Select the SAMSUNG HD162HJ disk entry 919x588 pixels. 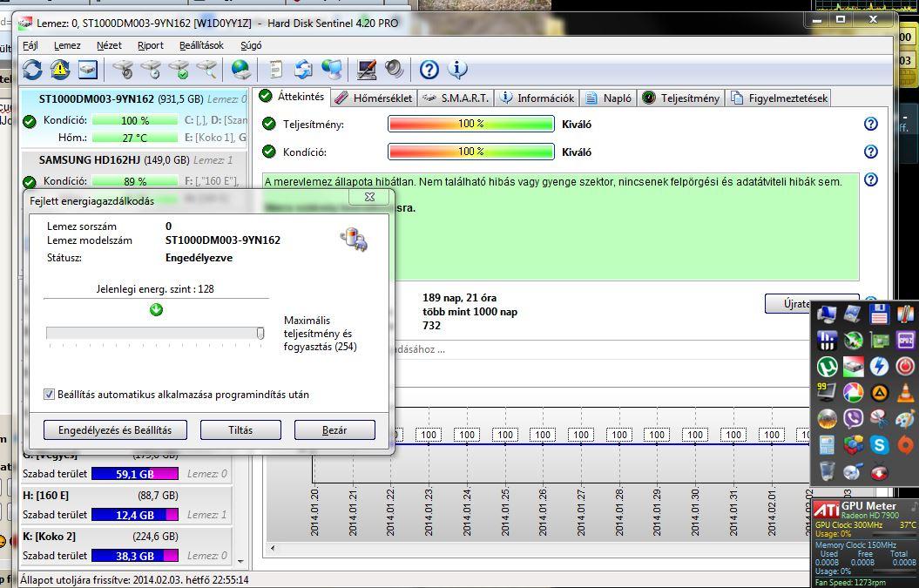(x=134, y=170)
